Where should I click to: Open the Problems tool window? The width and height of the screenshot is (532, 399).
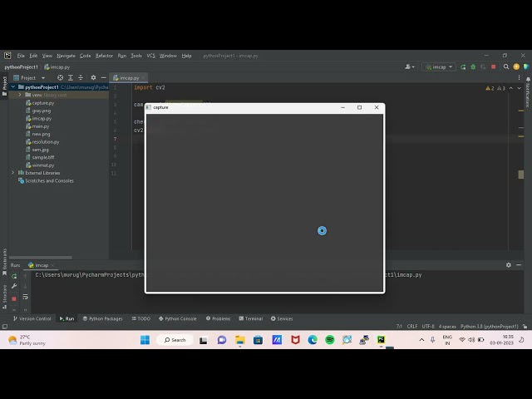(x=218, y=318)
